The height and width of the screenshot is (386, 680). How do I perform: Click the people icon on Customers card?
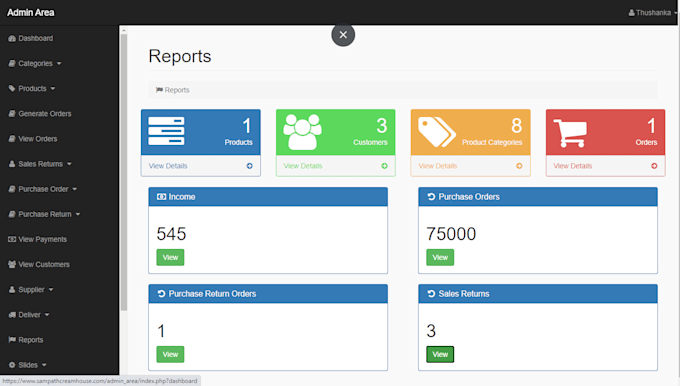tap(302, 132)
